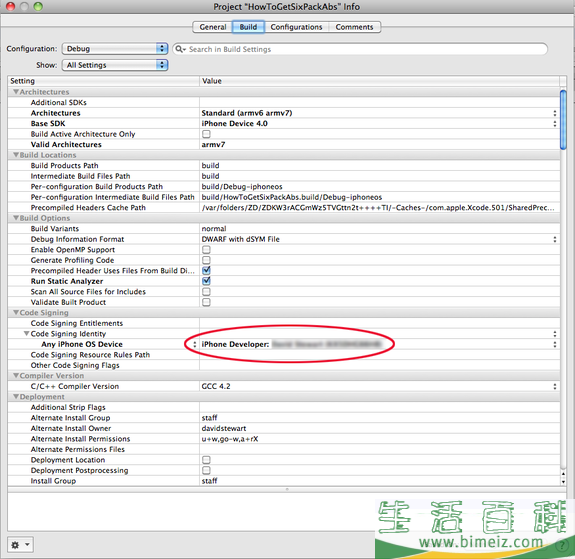The height and width of the screenshot is (559, 575).
Task: Select the Build tab
Action: tap(248, 27)
